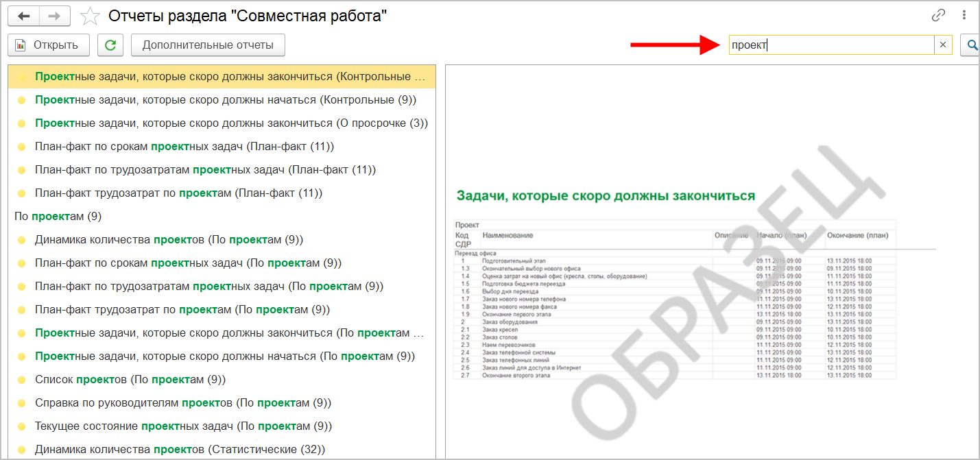Open Динамика количества проектов (По проектам (9))
Screen dimensions: 980x460
click(222, 240)
